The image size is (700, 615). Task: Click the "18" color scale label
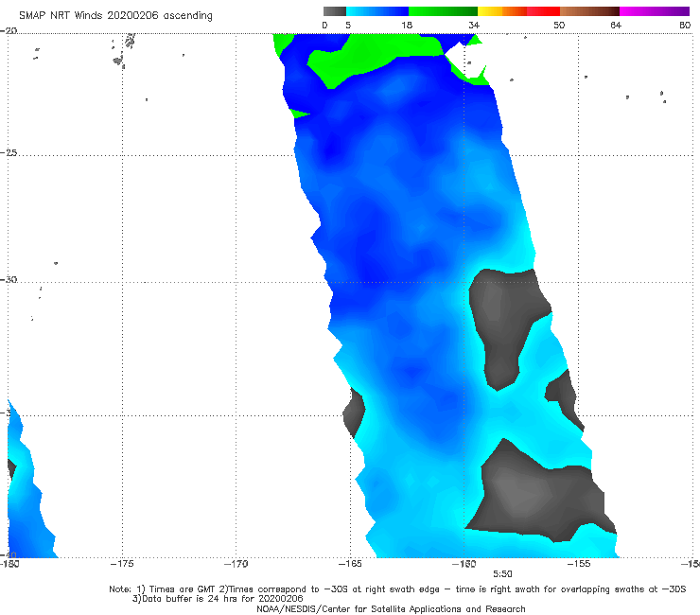(407, 26)
